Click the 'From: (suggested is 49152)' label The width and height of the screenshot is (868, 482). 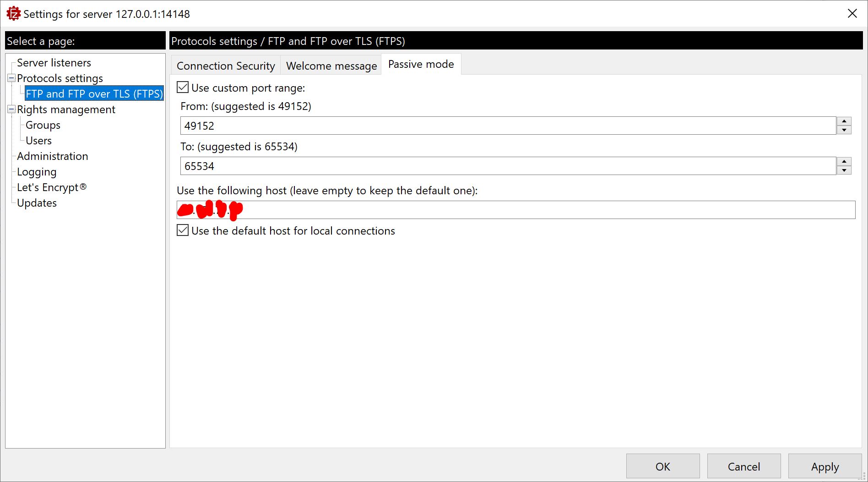[x=246, y=106]
